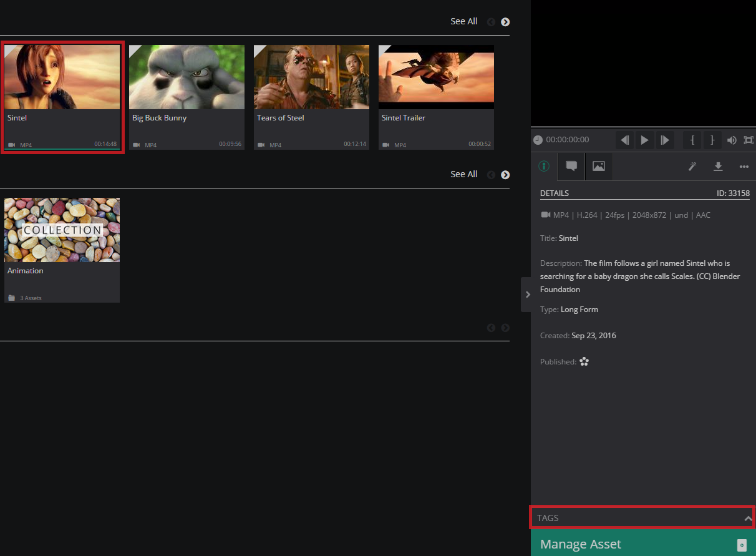This screenshot has width=756, height=556.
Task: Click See All for the collections row
Action: tap(463, 174)
